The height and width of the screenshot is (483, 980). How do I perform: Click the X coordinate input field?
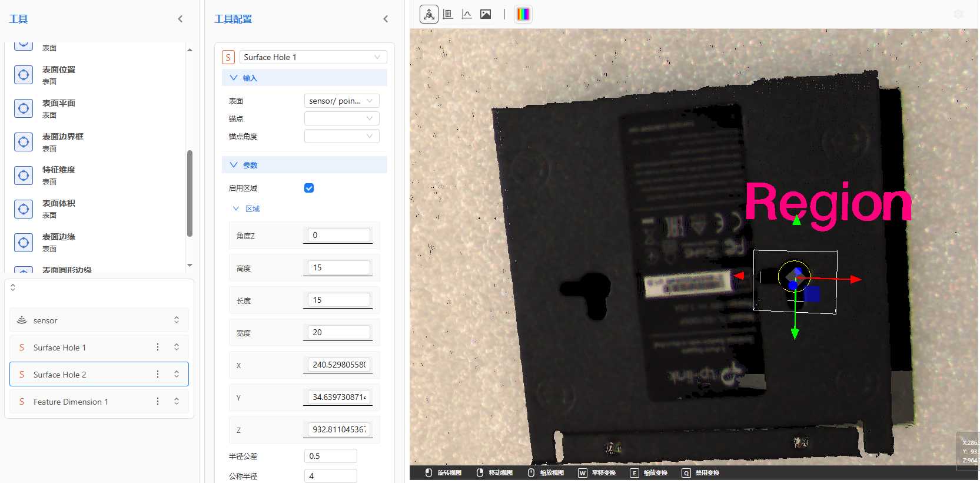pos(340,365)
